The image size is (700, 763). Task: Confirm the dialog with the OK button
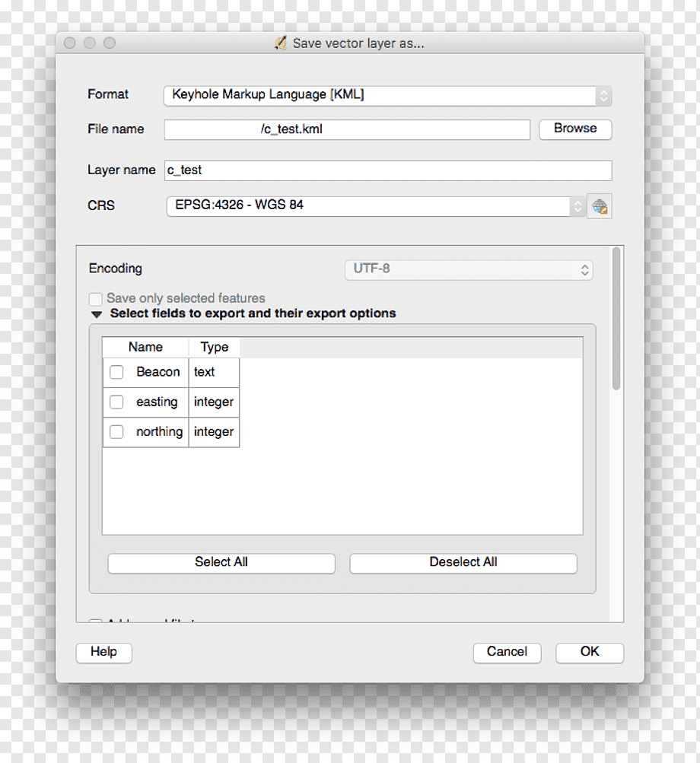click(590, 653)
